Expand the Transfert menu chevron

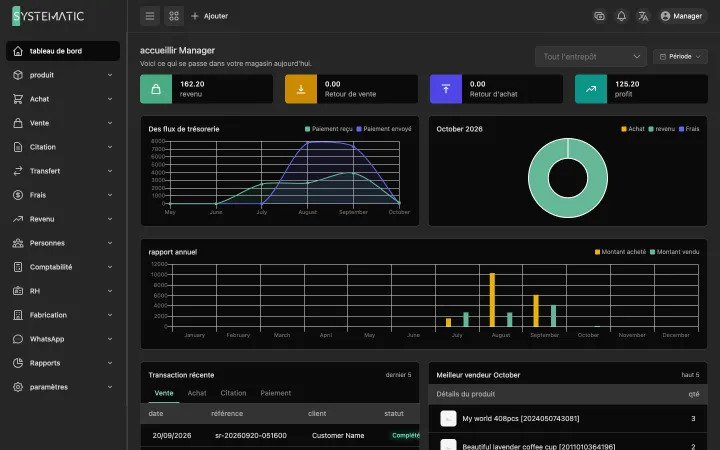110,171
